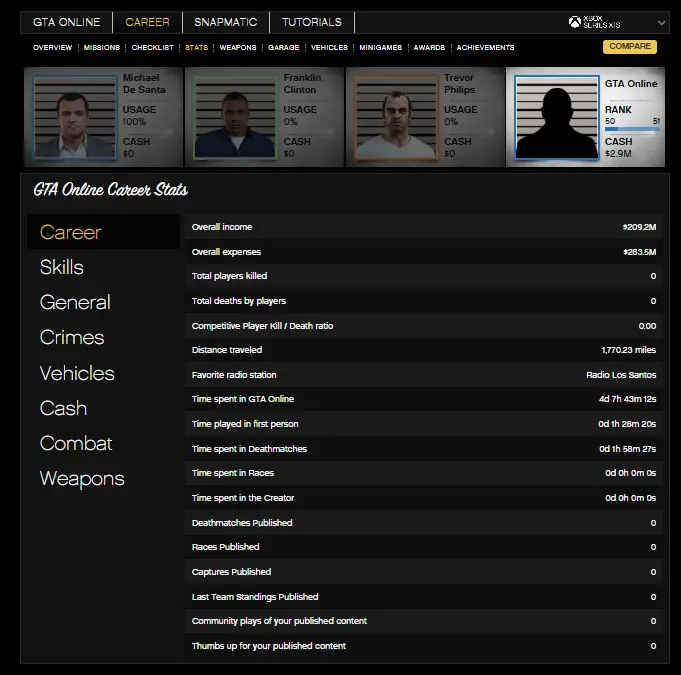Open the Vehicles stats category in sidebar
This screenshot has height=675, width=681.
pos(77,373)
